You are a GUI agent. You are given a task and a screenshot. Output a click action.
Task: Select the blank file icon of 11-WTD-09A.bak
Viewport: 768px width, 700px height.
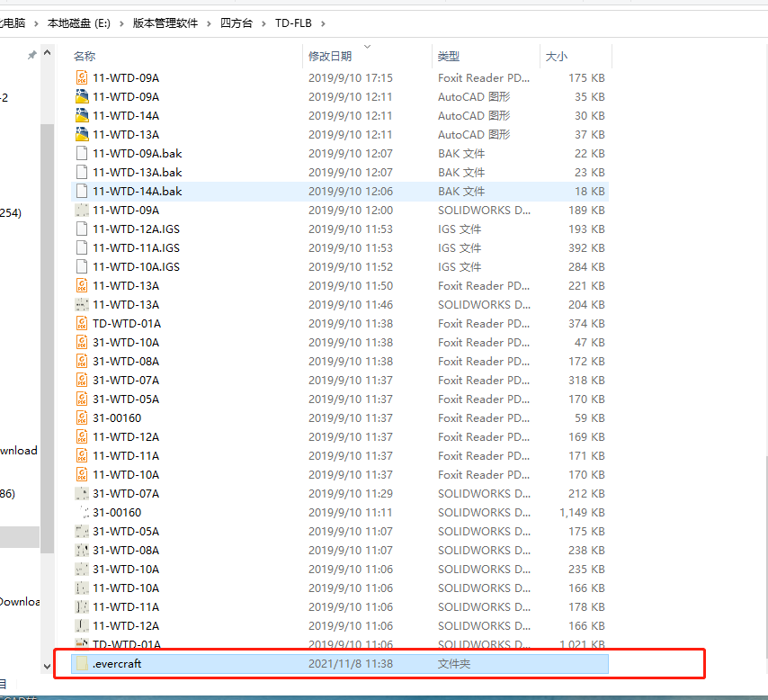[82, 154]
